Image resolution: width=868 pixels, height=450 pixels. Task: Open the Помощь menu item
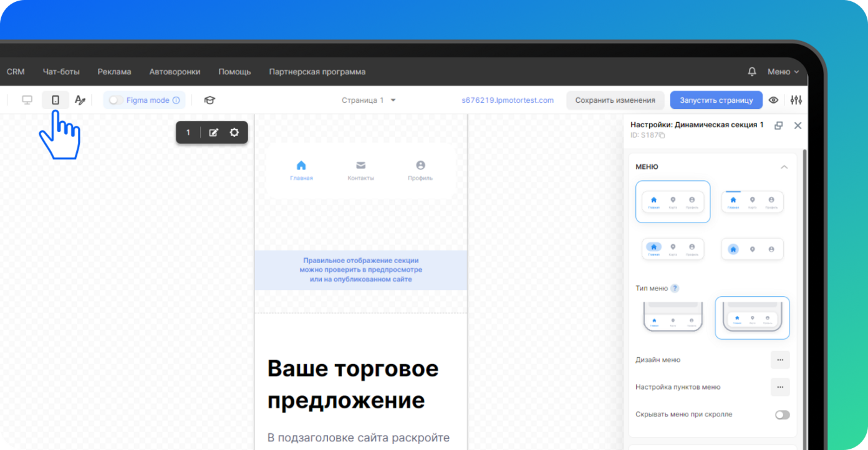click(234, 72)
